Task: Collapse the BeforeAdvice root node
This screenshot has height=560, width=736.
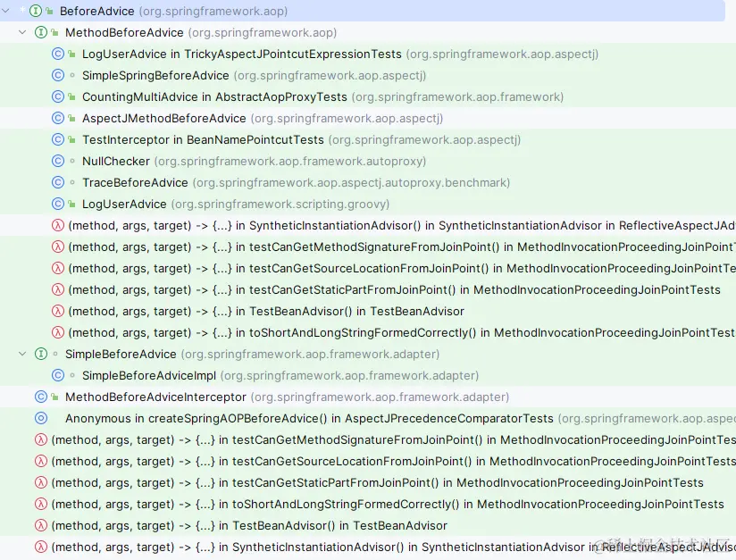Action: [6, 11]
